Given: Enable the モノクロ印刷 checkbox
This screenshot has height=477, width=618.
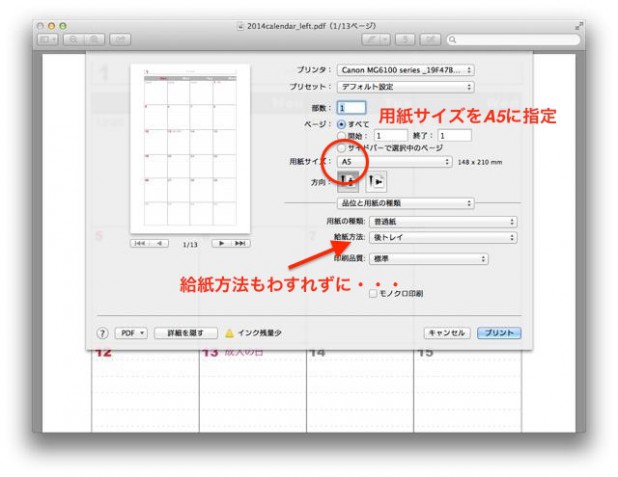Looking at the screenshot, I should 373,294.
